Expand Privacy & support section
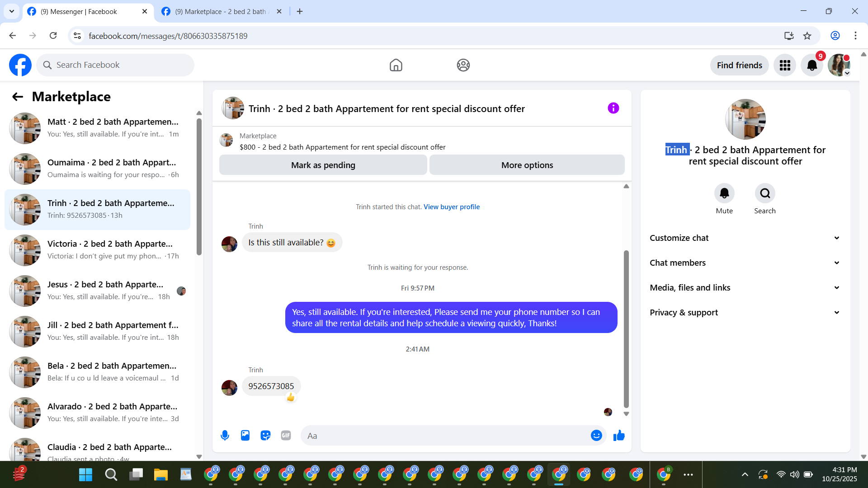The width and height of the screenshot is (868, 488). [x=745, y=313]
